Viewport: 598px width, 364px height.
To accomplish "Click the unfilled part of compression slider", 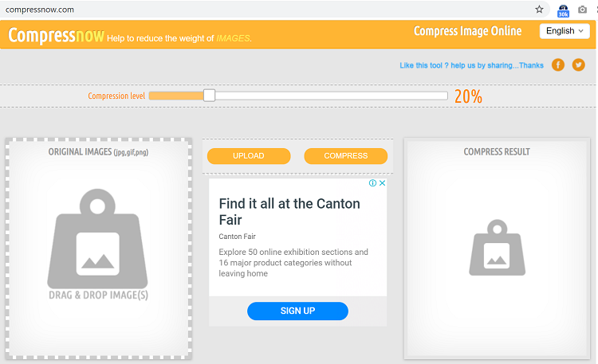I will click(x=331, y=96).
